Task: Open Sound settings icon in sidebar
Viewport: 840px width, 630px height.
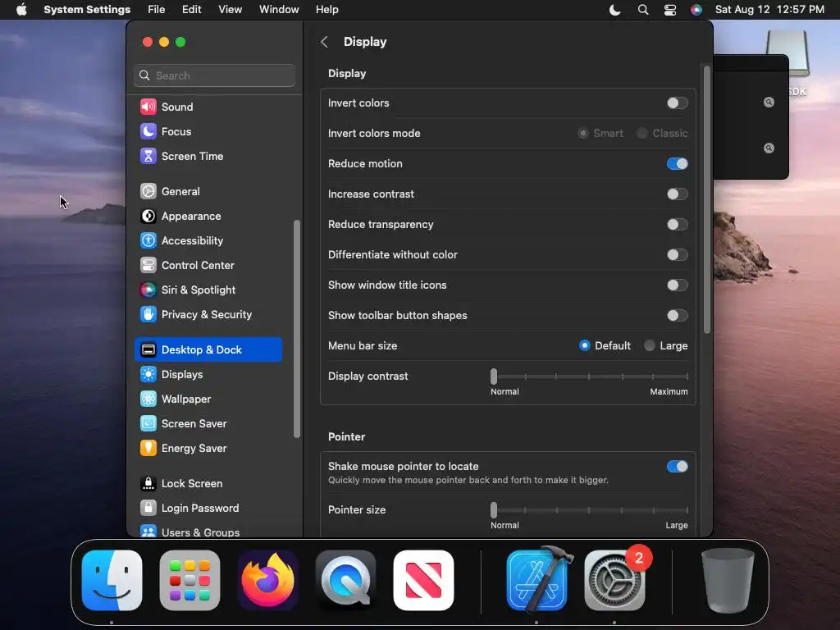Action: [148, 107]
